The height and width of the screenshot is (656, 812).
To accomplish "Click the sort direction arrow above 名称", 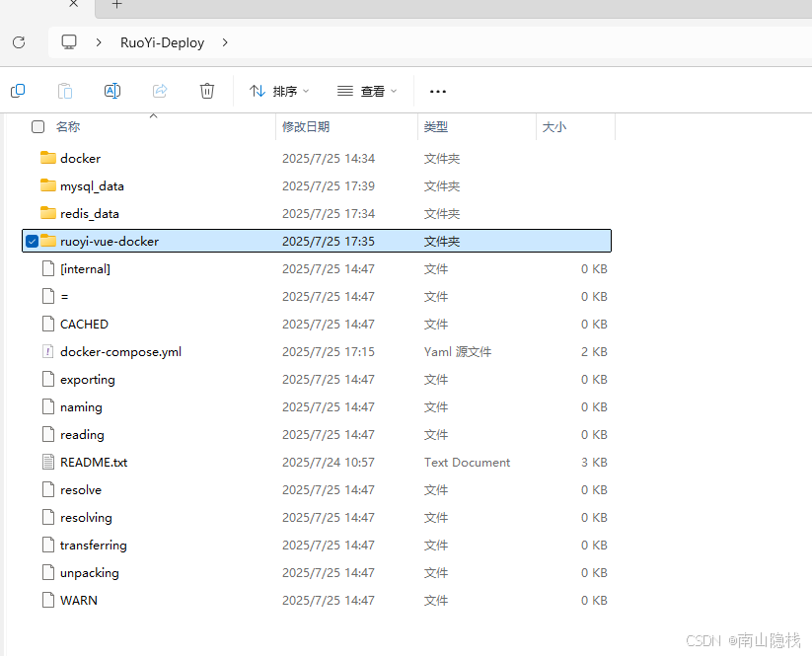I will [153, 114].
